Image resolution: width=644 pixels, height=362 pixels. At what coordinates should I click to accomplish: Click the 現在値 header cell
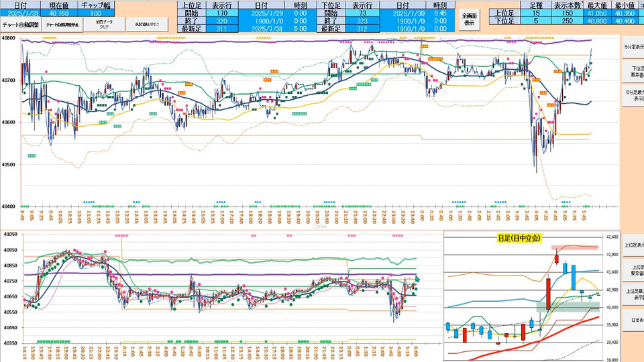tap(58, 5)
